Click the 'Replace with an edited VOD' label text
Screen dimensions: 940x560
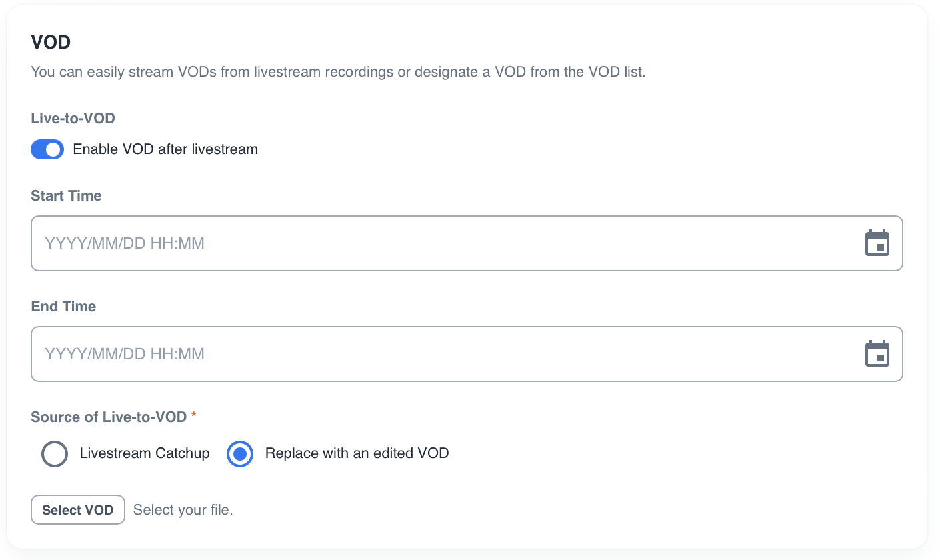pyautogui.click(x=357, y=453)
